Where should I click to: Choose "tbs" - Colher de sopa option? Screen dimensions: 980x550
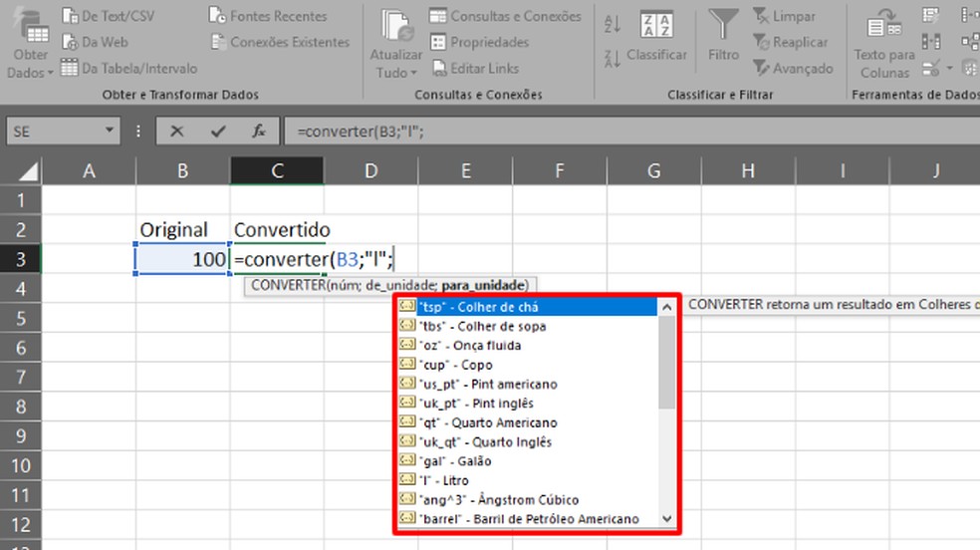528,326
